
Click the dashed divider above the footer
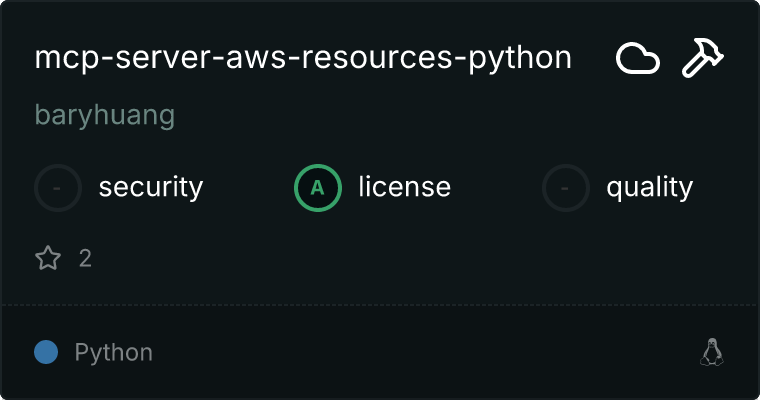coord(380,304)
